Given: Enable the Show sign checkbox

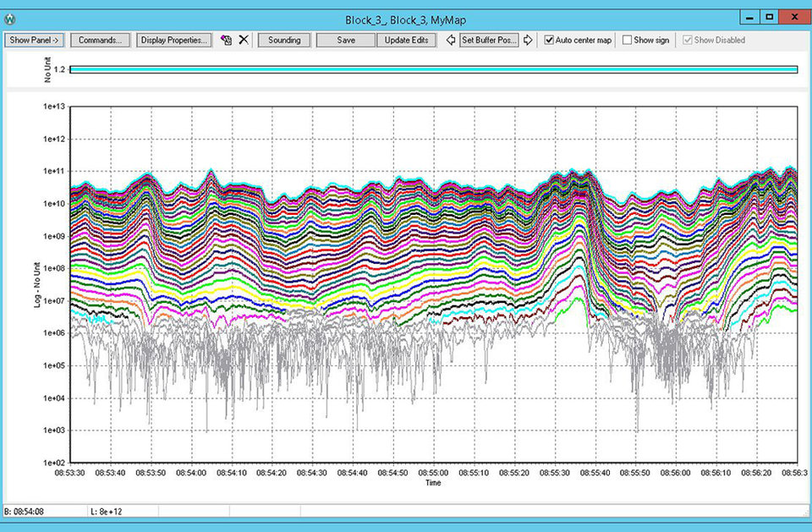Looking at the screenshot, I should pyautogui.click(x=627, y=40).
